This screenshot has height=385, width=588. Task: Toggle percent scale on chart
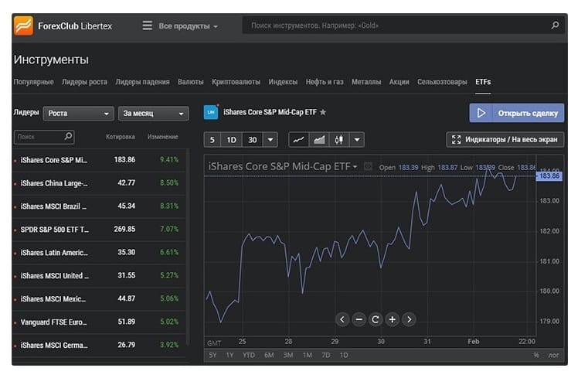[x=535, y=355]
